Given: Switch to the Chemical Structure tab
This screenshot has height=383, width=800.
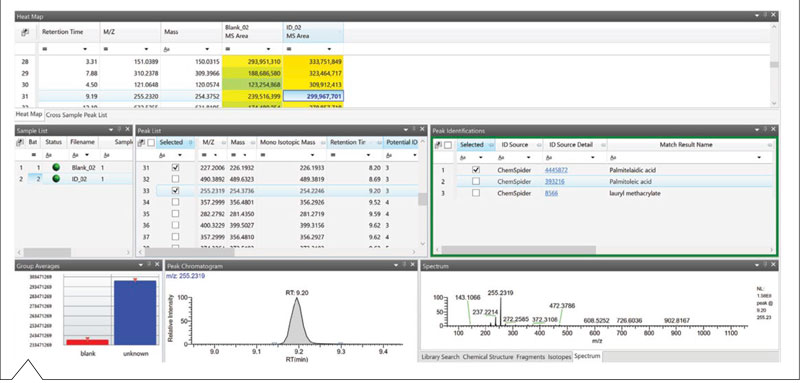Looking at the screenshot, I should pyautogui.click(x=488, y=357).
